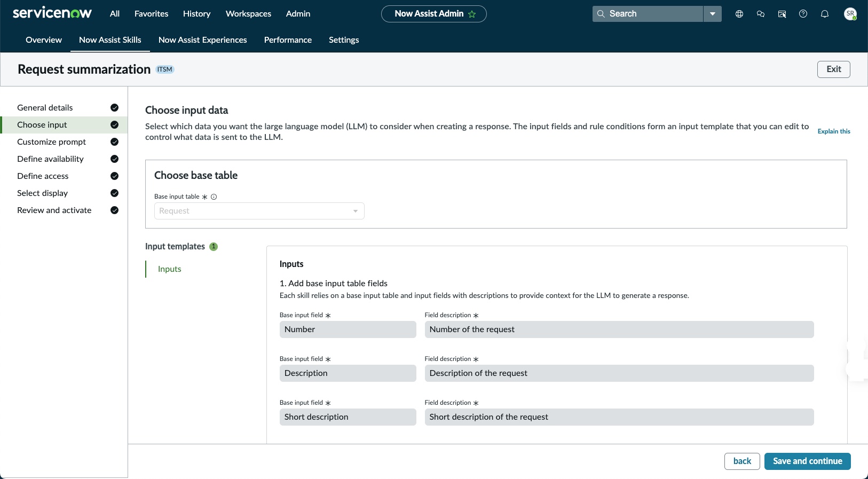Open the Workspaces menu
The height and width of the screenshot is (479, 868).
click(249, 14)
